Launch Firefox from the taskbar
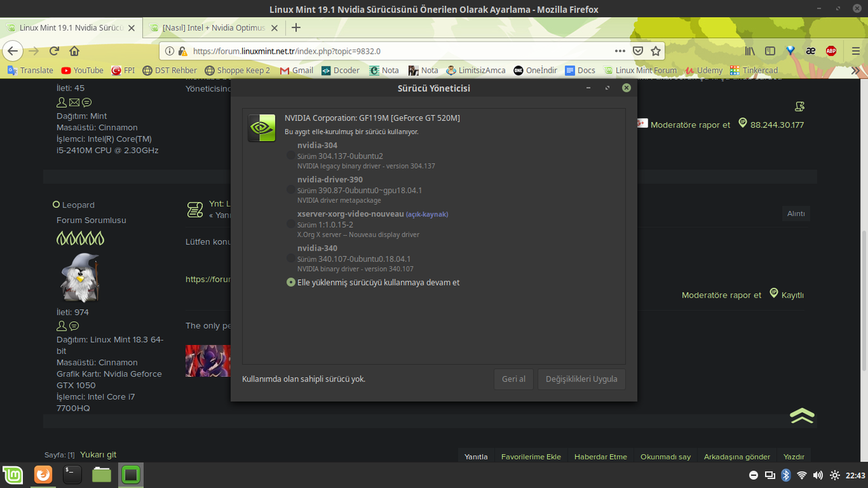 pos(43,474)
